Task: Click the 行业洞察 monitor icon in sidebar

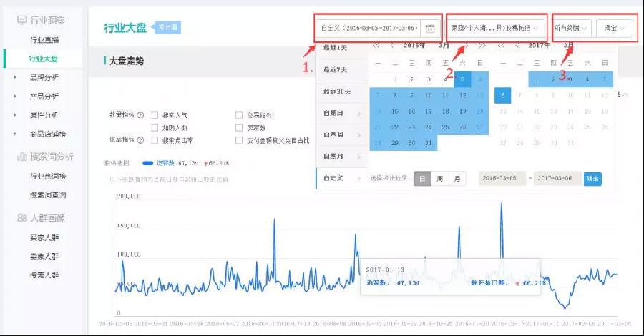Action: [x=22, y=20]
